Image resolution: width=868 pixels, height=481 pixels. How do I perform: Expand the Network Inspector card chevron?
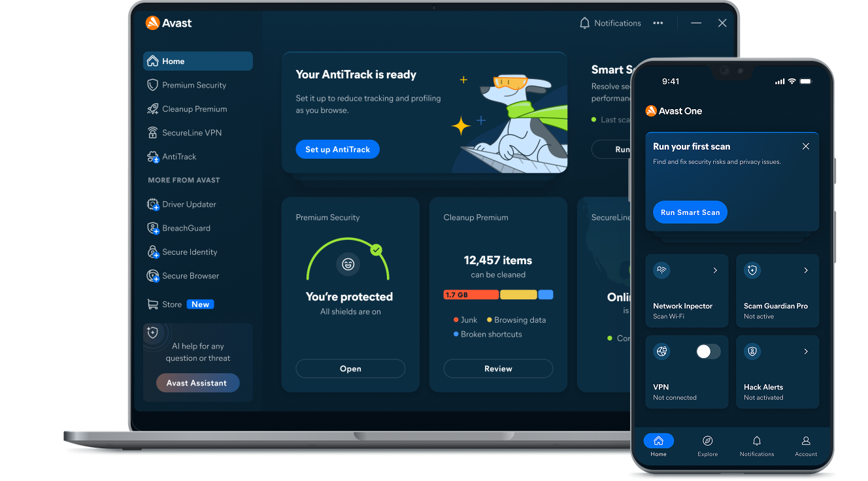coord(714,270)
